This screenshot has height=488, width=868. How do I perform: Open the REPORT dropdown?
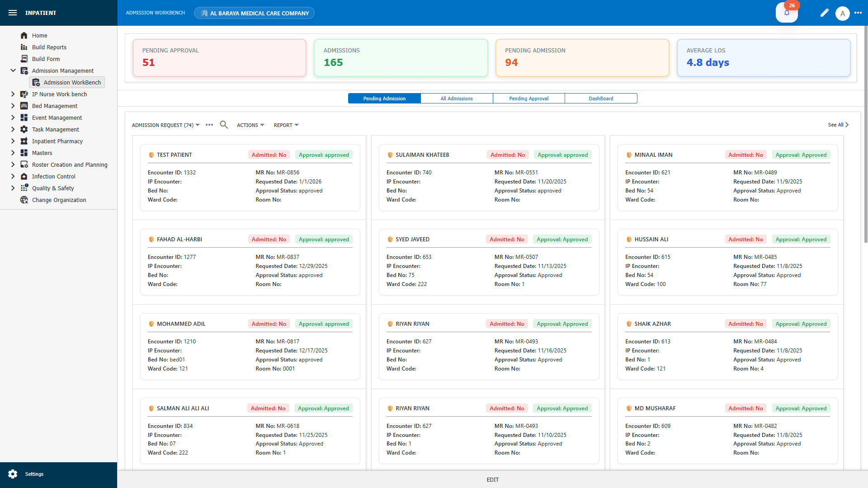[286, 125]
